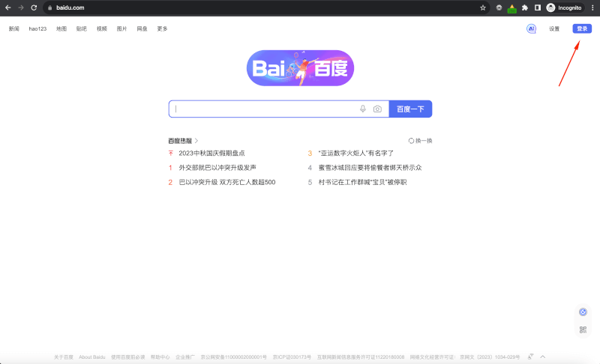Bookmark this page with the star icon

pyautogui.click(x=483, y=7)
